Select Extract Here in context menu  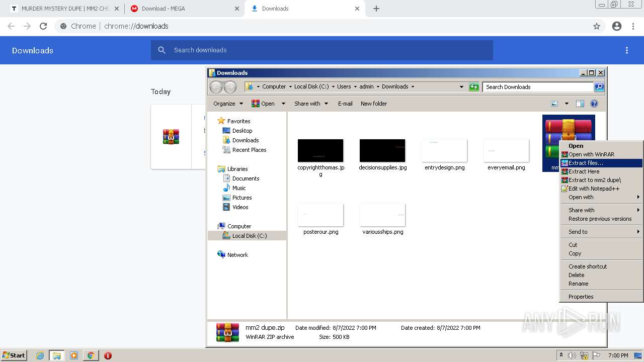pos(601,171)
